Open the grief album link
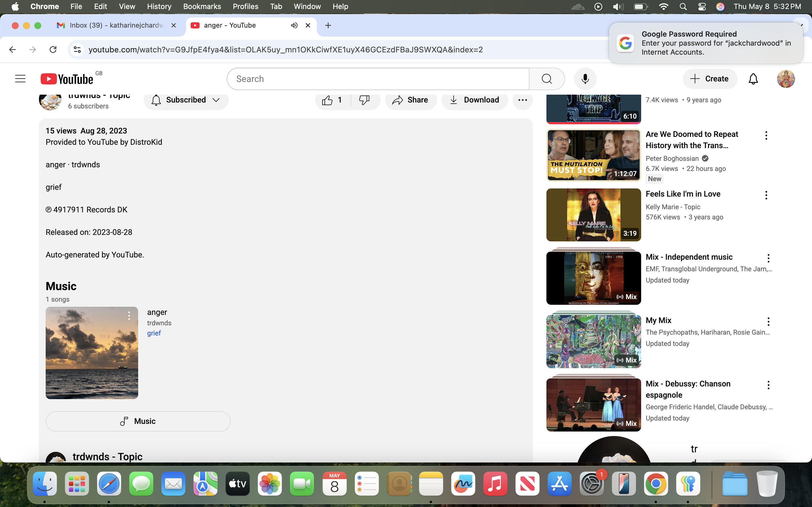Screen dimensions: 812x507 tap(154, 333)
